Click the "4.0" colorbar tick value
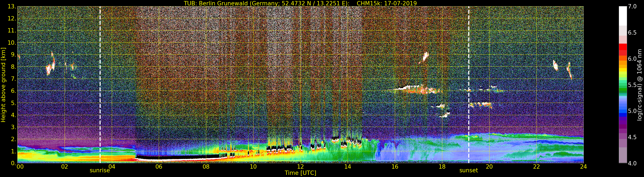 (632, 163)
